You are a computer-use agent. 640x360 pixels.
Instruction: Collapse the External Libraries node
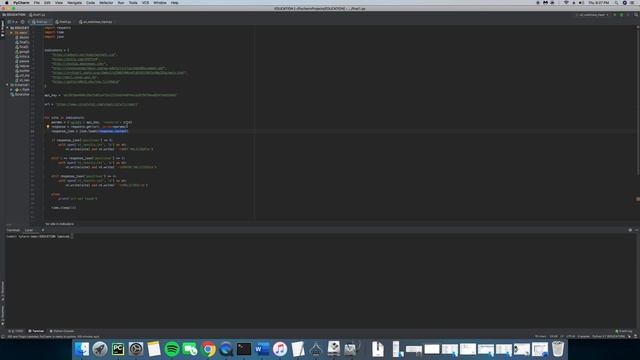pos(7,85)
